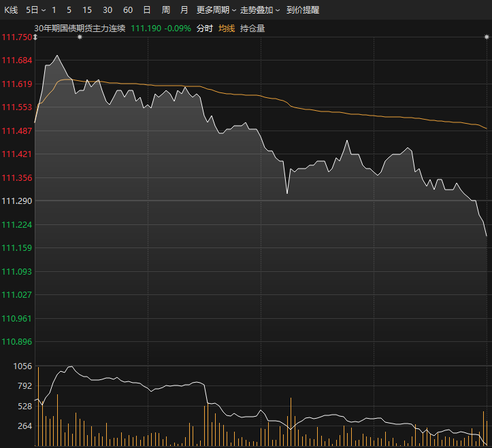Switch to K线 chart view

coord(11,10)
